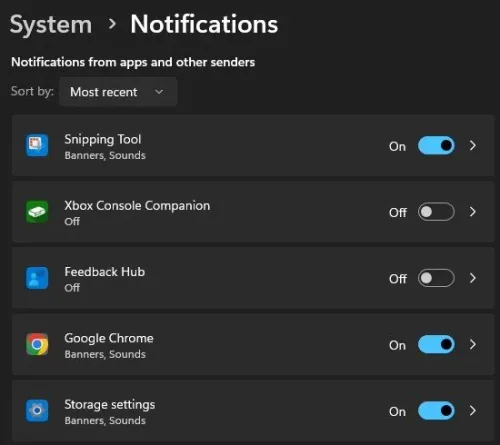Expand Google Chrome notification settings chevron

pyautogui.click(x=473, y=344)
